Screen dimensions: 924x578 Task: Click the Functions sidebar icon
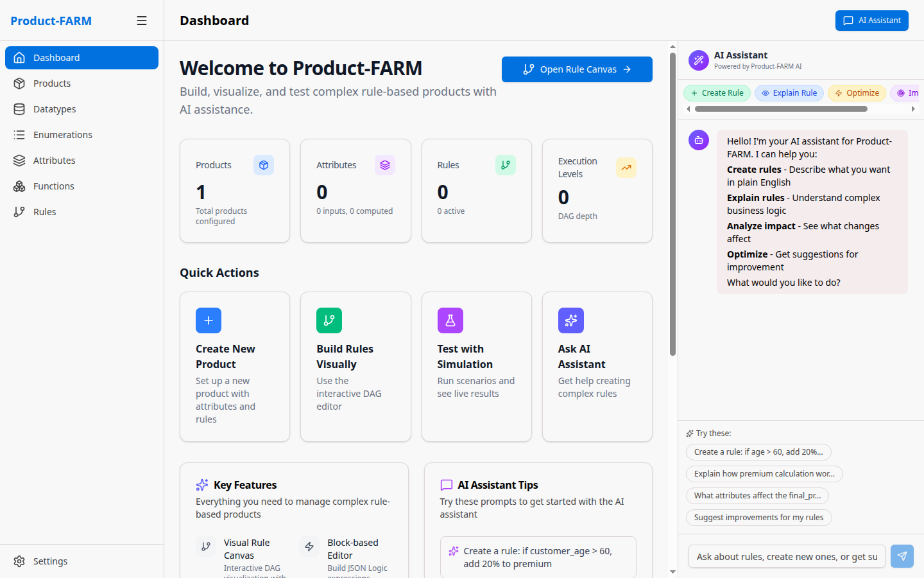(19, 186)
